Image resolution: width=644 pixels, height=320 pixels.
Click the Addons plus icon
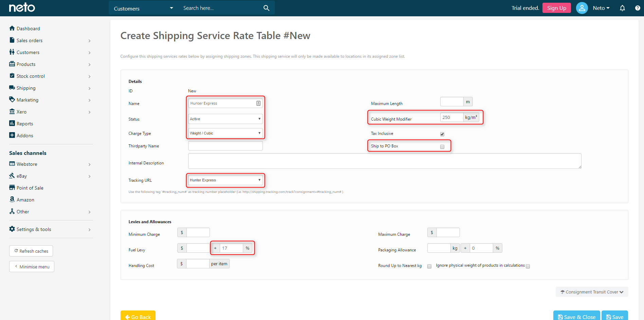click(12, 135)
